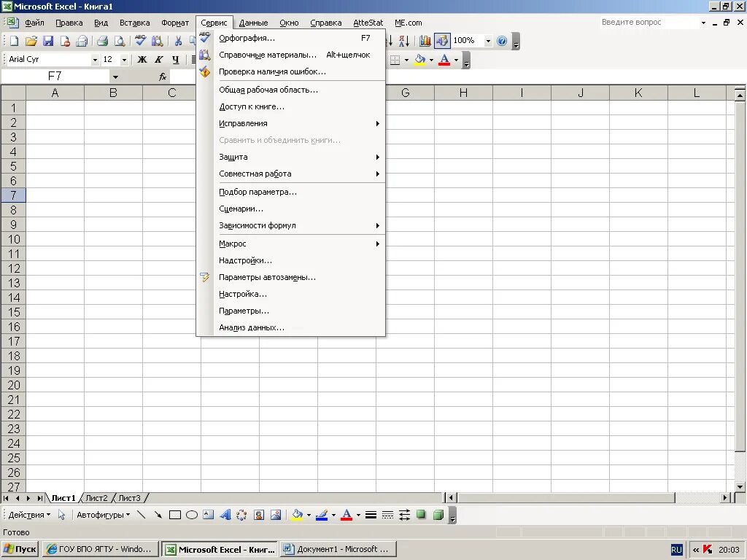Open the Автофигуры dropdown menu
This screenshot has height=560, width=747.
pos(103,515)
